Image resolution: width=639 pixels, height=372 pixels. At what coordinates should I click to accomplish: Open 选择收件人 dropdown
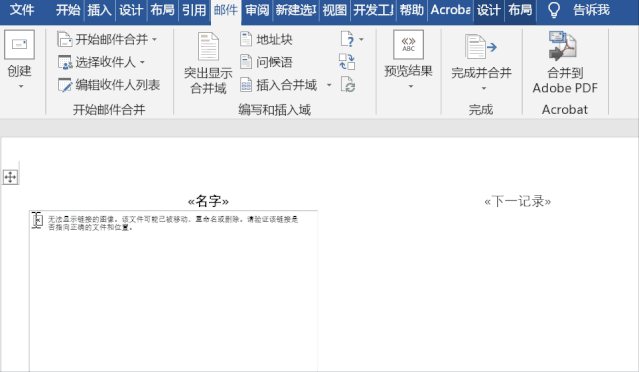101,62
